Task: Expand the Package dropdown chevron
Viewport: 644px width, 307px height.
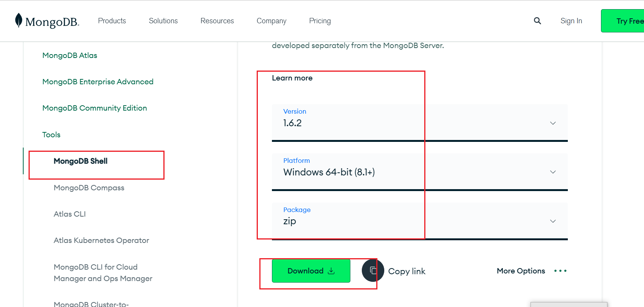Action: pos(553,221)
